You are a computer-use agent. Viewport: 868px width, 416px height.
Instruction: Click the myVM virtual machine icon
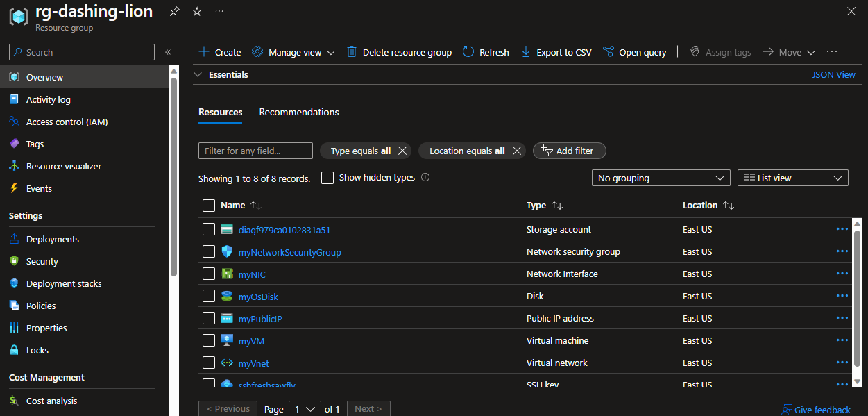[x=227, y=341]
